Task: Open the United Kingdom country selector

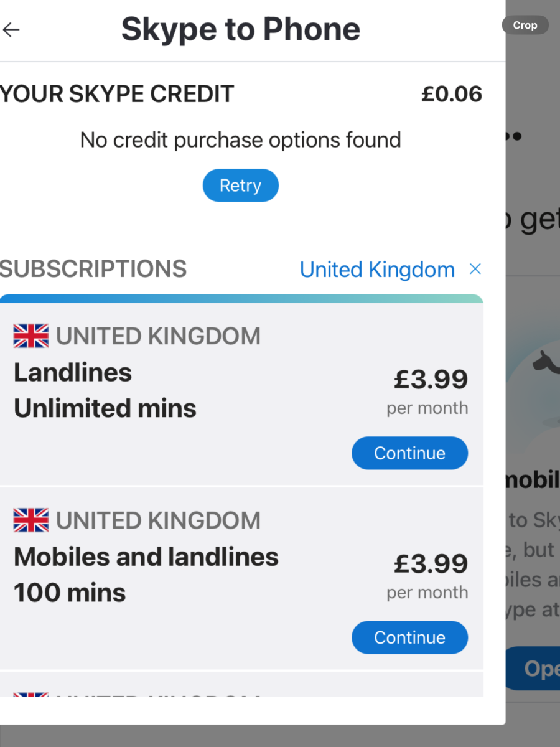Action: tap(377, 270)
